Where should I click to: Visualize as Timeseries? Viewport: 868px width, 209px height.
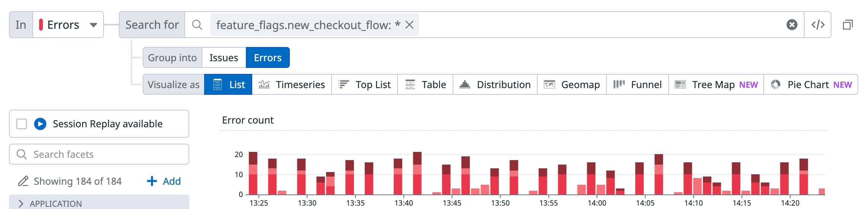292,85
